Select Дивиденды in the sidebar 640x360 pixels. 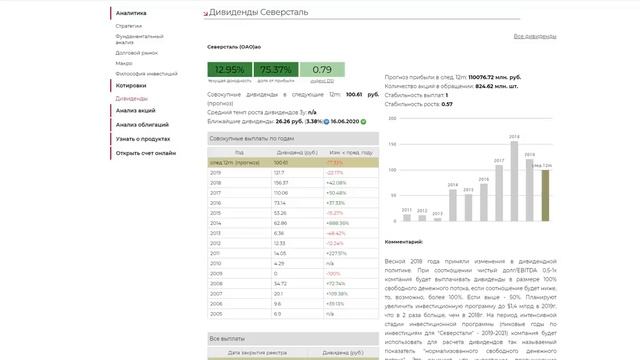(x=131, y=98)
